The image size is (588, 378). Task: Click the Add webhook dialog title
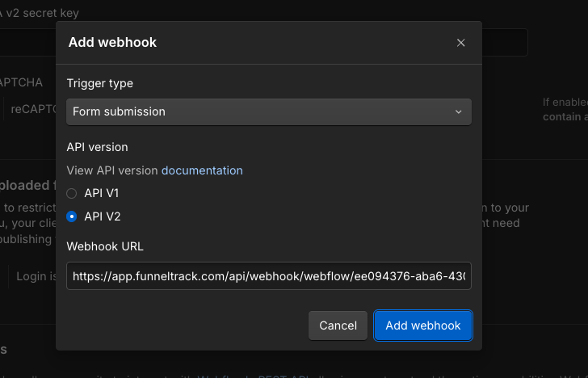tap(112, 42)
